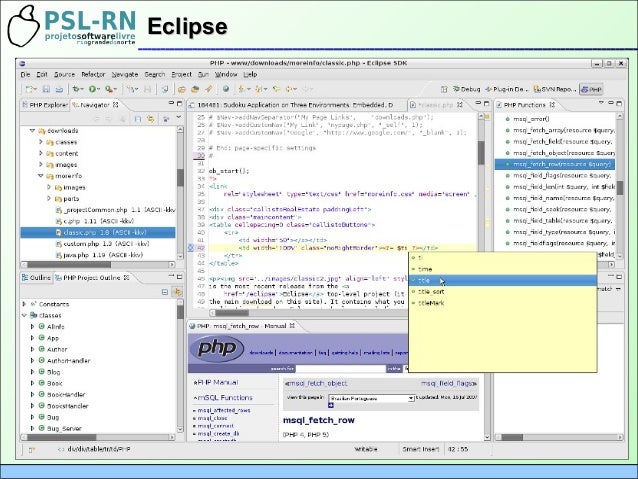Viewport: 638px width, 479px height.
Task: Open the Source menu
Action: pyautogui.click(x=65, y=74)
